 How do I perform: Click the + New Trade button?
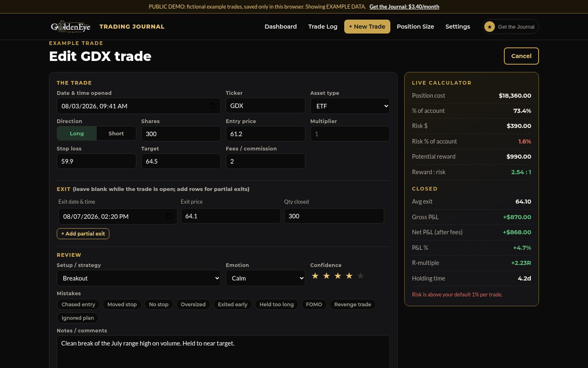pos(367,27)
